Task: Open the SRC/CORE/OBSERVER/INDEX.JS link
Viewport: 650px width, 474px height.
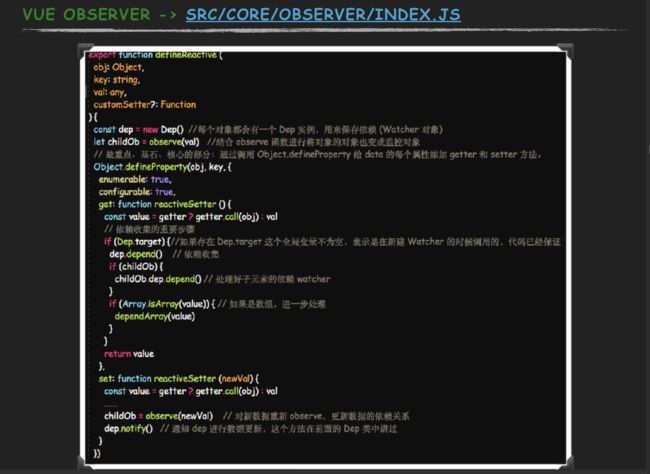Action: tap(323, 15)
